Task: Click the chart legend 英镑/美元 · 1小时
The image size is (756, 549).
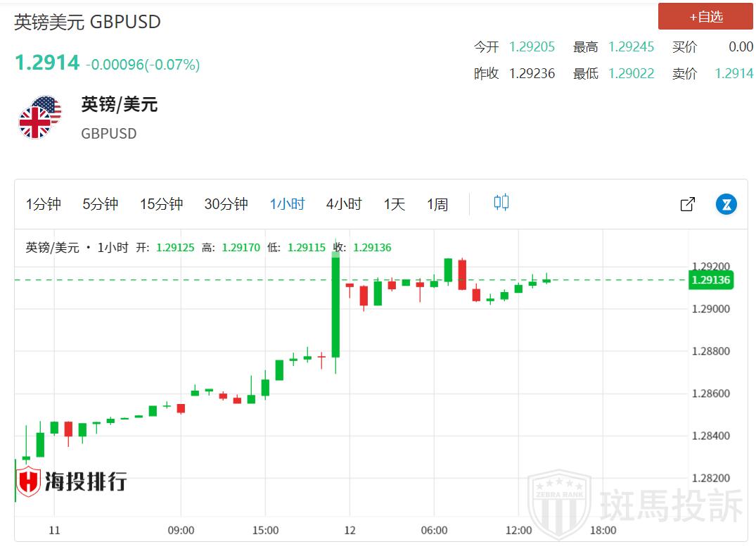Action: (x=77, y=248)
